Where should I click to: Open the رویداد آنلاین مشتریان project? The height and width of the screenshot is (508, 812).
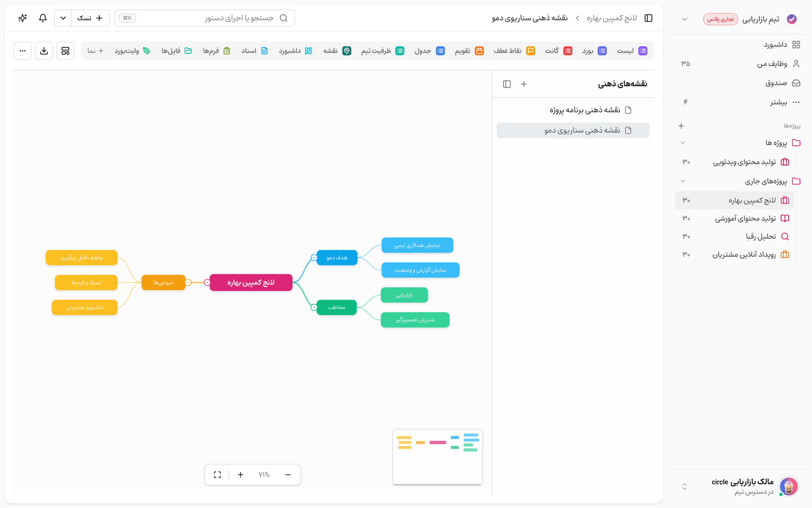(x=734, y=255)
